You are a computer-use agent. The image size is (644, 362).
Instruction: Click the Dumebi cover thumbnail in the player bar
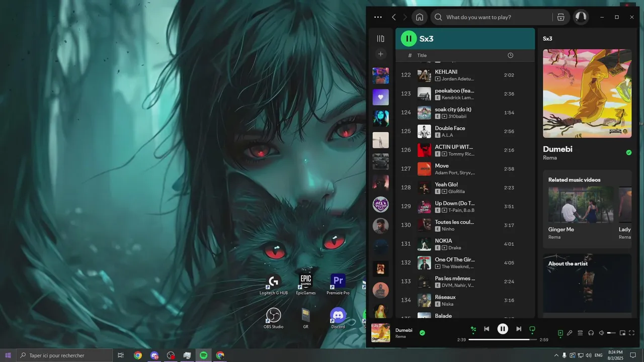[x=380, y=333]
